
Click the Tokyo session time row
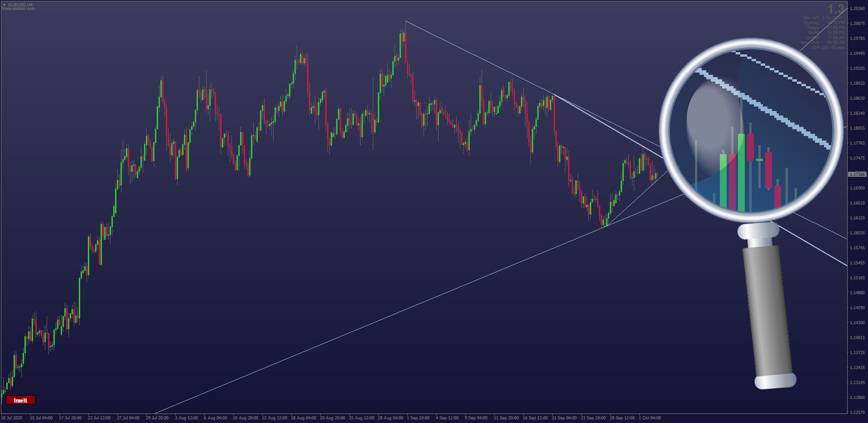point(825,28)
